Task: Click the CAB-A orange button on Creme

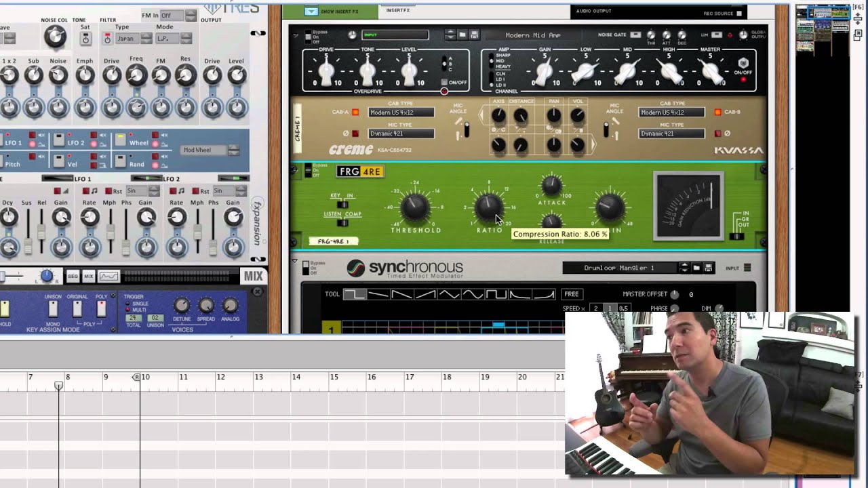Action: pyautogui.click(x=355, y=112)
